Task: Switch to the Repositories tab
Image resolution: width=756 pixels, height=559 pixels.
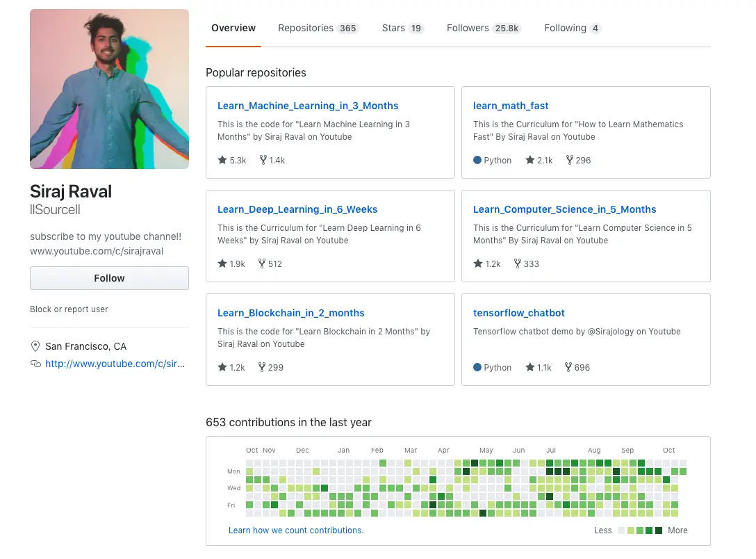Action: click(x=317, y=29)
